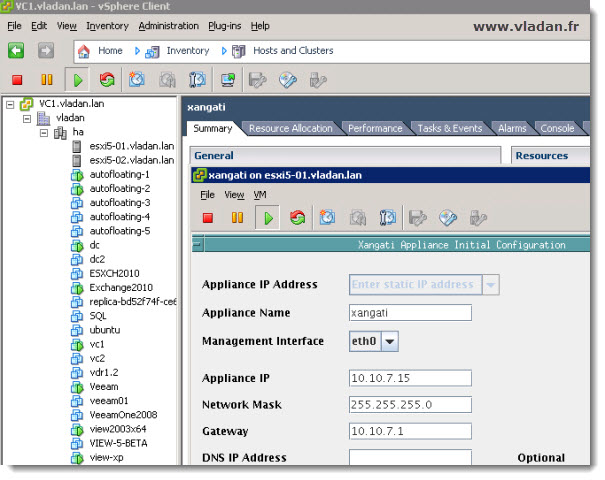Select host esxi5-01.vladan.lan in tree
The height and width of the screenshot is (480, 605).
pos(132,146)
